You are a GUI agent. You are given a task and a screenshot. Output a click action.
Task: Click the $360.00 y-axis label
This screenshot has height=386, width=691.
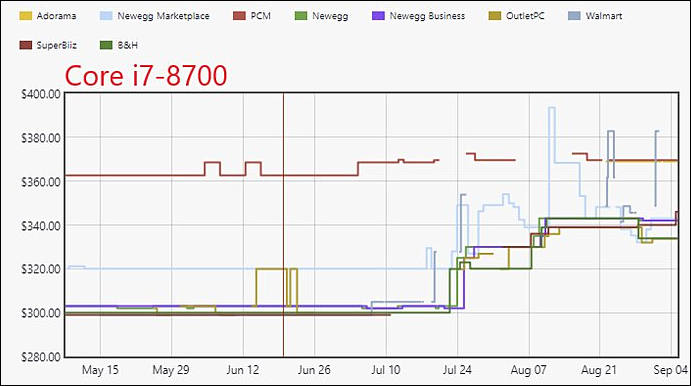pos(41,182)
